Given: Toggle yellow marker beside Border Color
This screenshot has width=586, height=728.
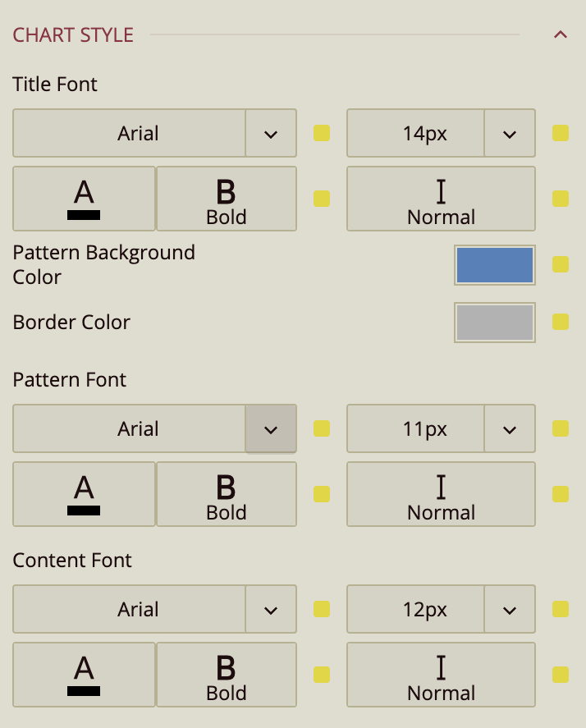Looking at the screenshot, I should pos(561,322).
